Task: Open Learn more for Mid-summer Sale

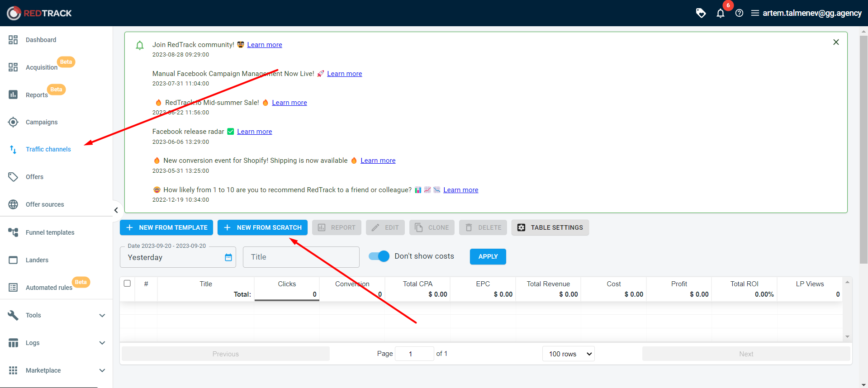Action: pos(289,103)
